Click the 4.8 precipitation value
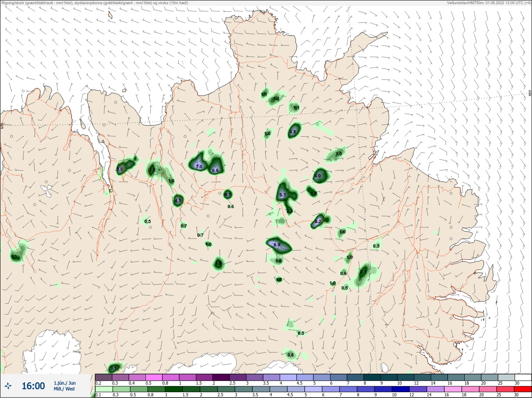Viewport: 532px width, 398px height. 293,132
